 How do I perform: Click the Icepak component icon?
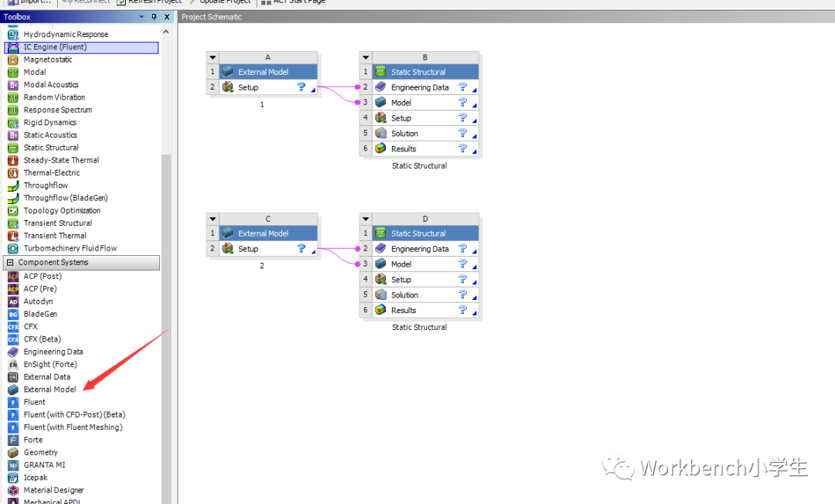click(13, 478)
